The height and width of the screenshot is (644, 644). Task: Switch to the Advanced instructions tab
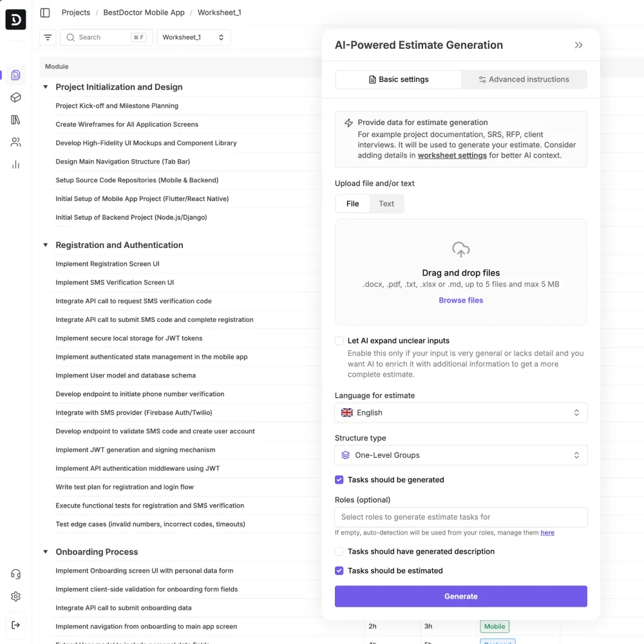(x=524, y=79)
